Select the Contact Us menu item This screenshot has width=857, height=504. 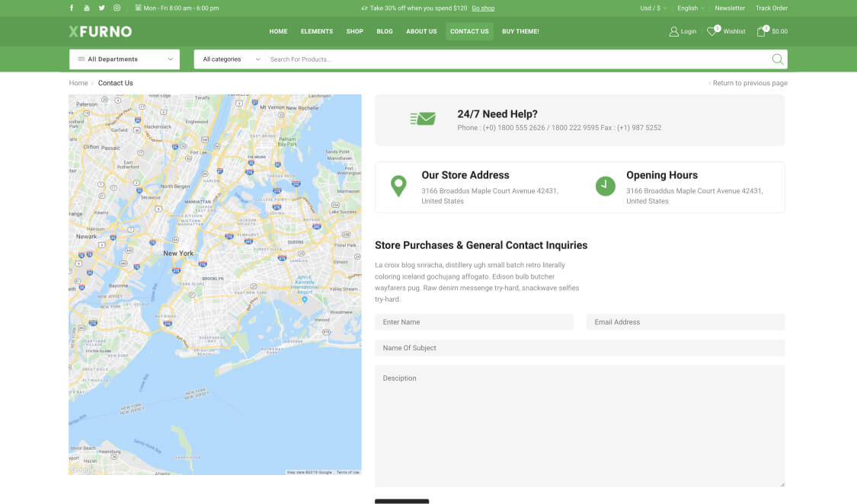click(x=469, y=32)
